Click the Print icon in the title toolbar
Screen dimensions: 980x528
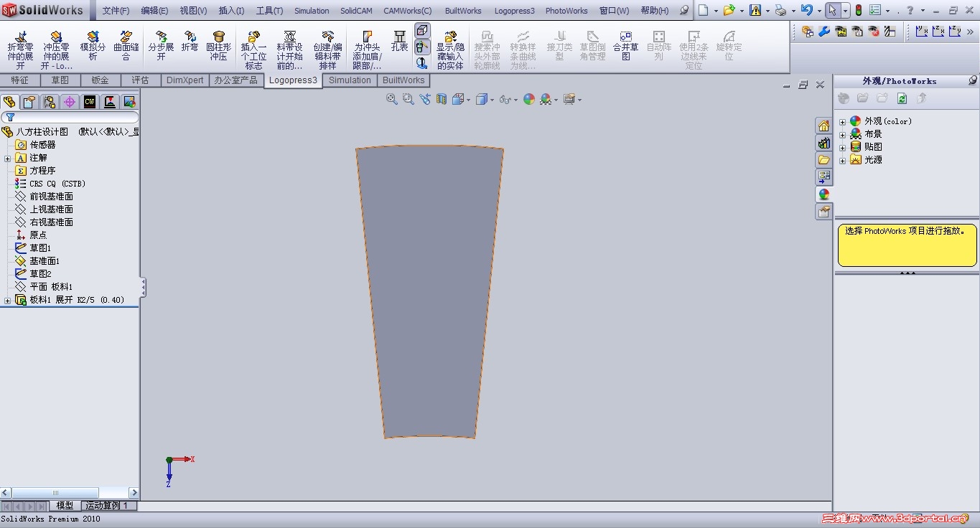781,10
